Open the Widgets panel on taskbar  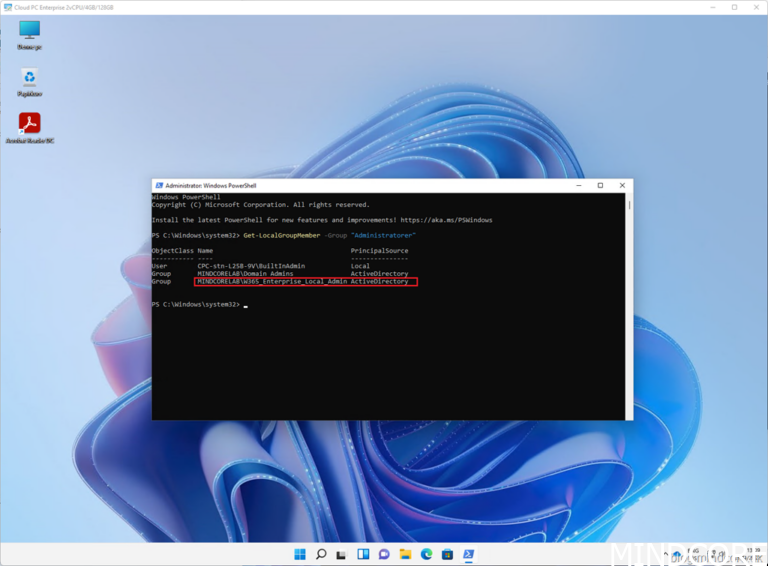[x=363, y=554]
